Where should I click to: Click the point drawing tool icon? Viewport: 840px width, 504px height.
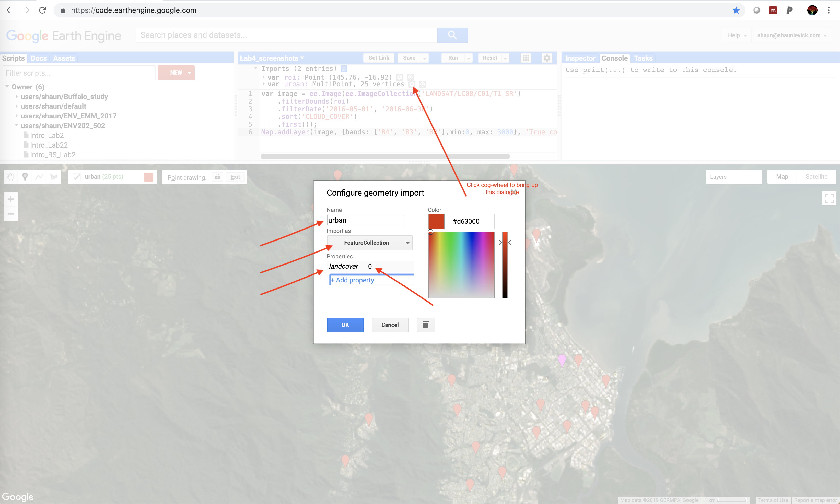(x=26, y=176)
